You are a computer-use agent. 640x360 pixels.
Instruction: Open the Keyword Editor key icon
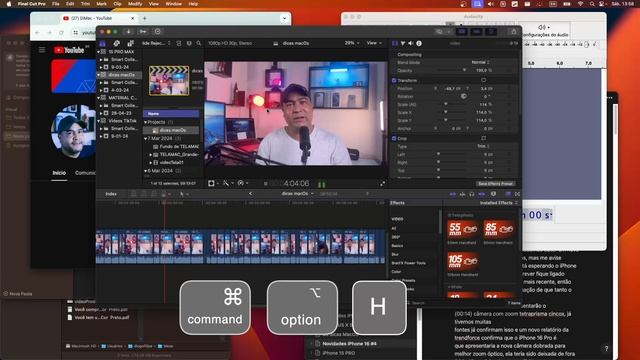pos(143,31)
